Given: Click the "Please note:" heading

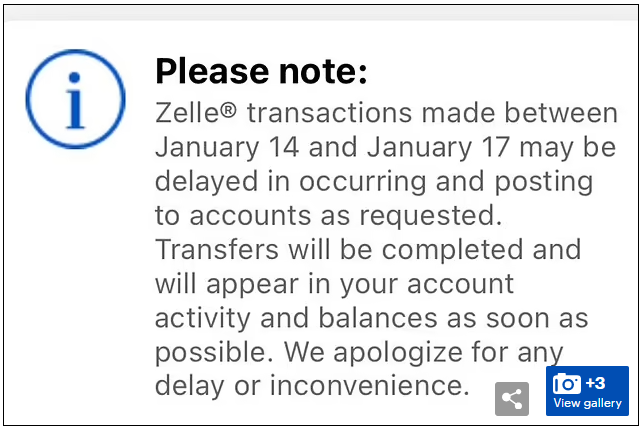Looking at the screenshot, I should 262,71.
